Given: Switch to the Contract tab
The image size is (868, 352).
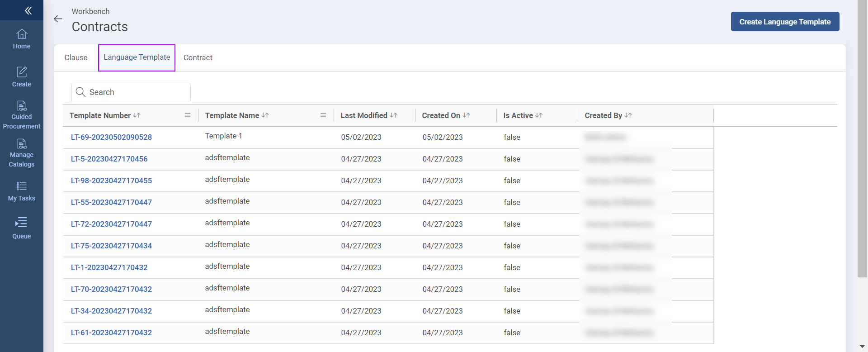Looking at the screenshot, I should [x=198, y=57].
